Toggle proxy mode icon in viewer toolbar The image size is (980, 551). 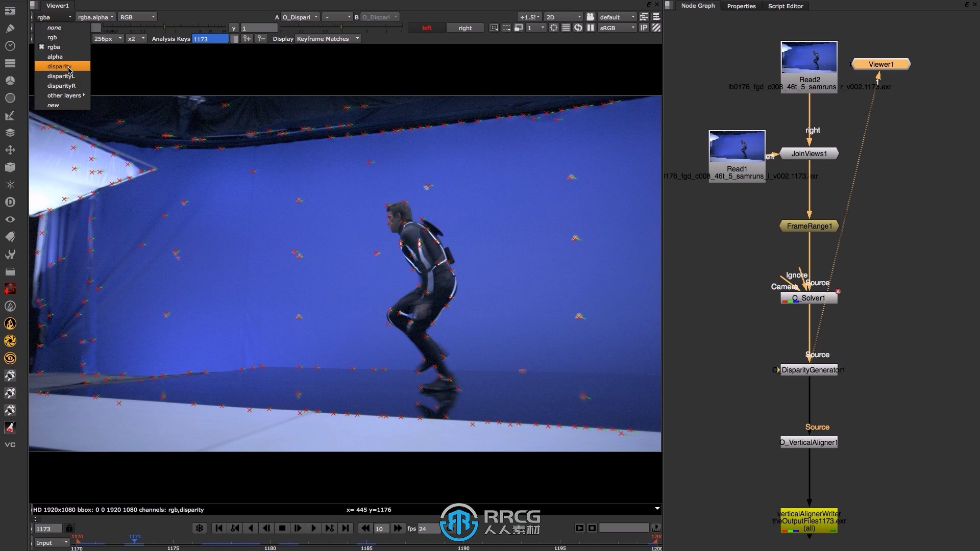point(519,28)
